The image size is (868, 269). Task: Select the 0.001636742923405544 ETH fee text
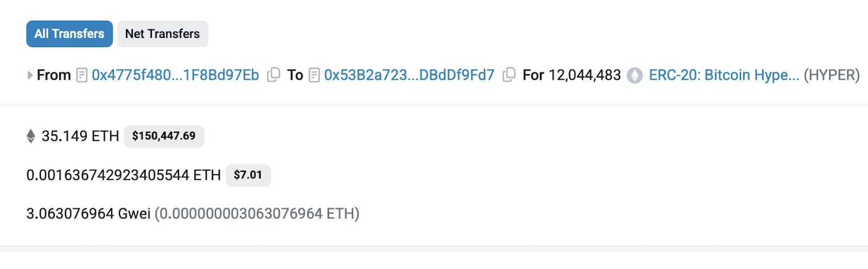click(124, 175)
